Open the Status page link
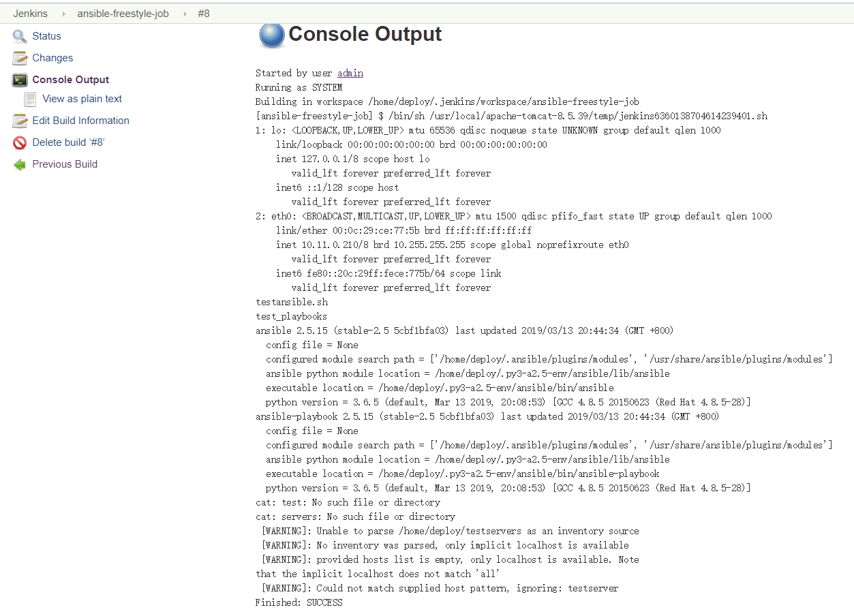This screenshot has width=854, height=616. pyautogui.click(x=46, y=36)
